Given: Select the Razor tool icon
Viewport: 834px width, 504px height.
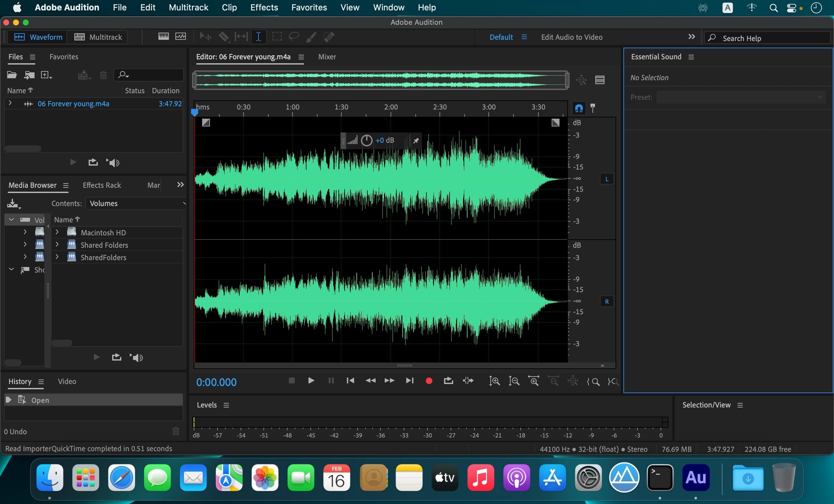Looking at the screenshot, I should click(224, 37).
